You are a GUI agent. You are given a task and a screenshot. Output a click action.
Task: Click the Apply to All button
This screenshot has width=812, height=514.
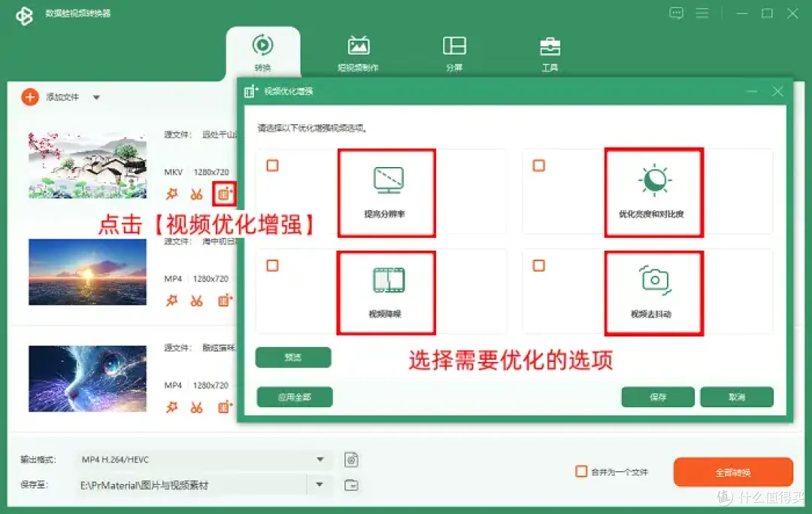pyautogui.click(x=295, y=397)
